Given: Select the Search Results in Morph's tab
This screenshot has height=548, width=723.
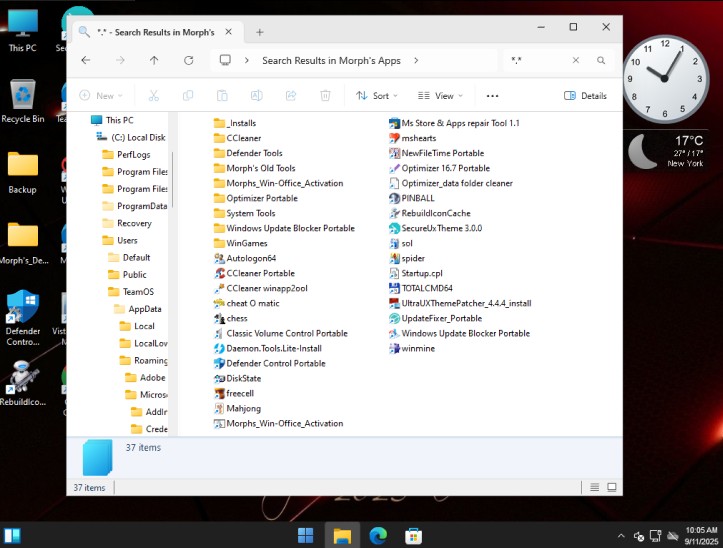Looking at the screenshot, I should [155, 32].
